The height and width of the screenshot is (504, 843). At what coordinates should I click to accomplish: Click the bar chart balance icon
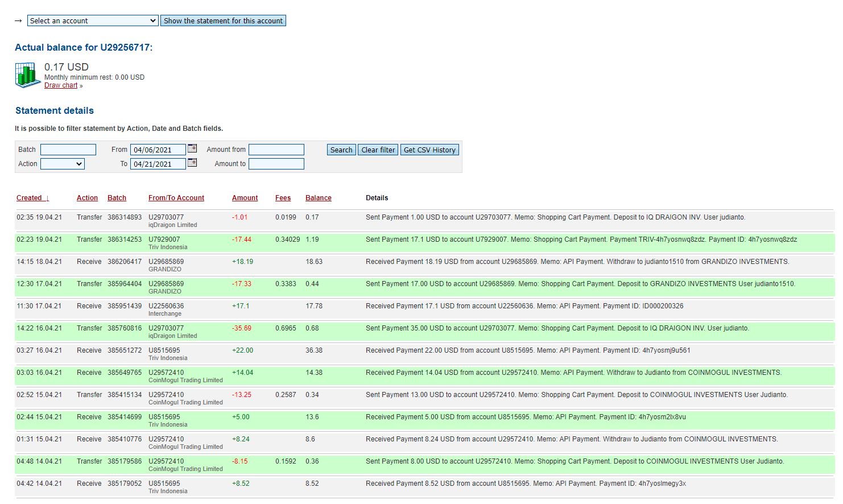28,75
